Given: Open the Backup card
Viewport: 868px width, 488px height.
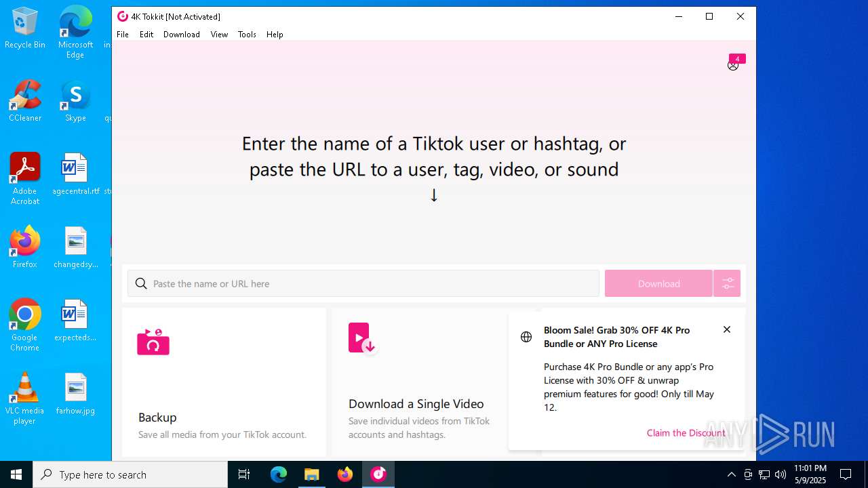Looking at the screenshot, I should 224,382.
